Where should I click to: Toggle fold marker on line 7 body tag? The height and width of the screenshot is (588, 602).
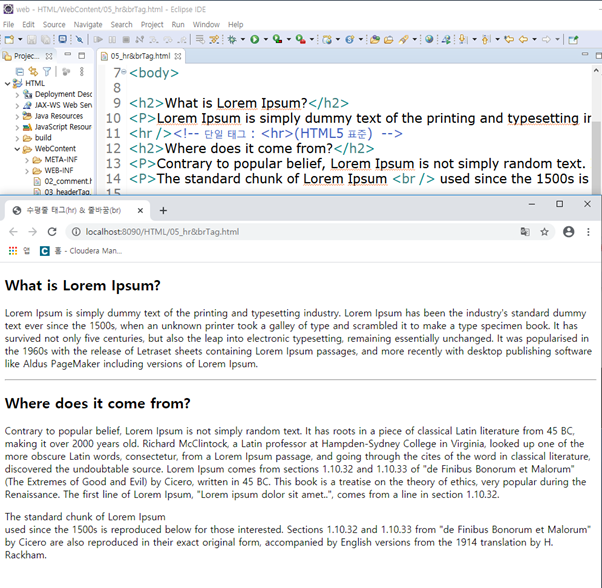coord(124,71)
